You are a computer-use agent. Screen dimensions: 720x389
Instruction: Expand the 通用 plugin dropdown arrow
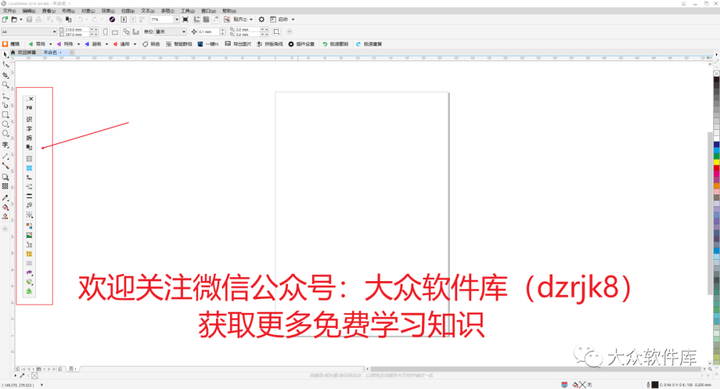click(x=135, y=44)
